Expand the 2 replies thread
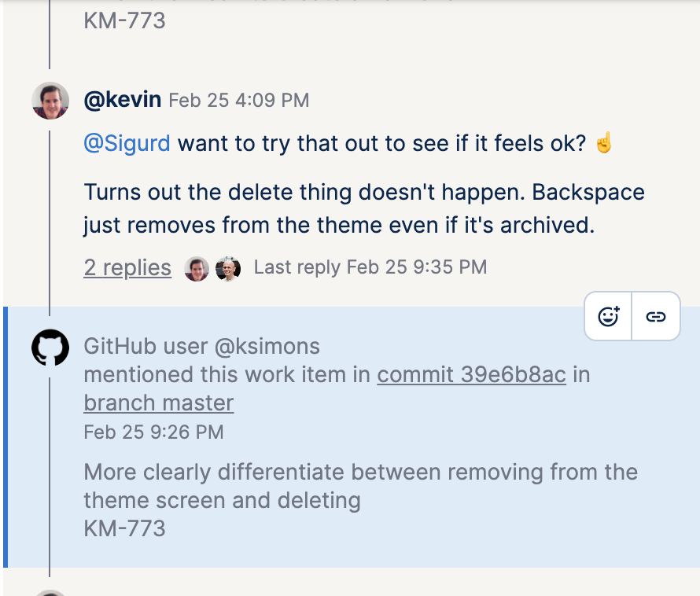 tap(127, 268)
